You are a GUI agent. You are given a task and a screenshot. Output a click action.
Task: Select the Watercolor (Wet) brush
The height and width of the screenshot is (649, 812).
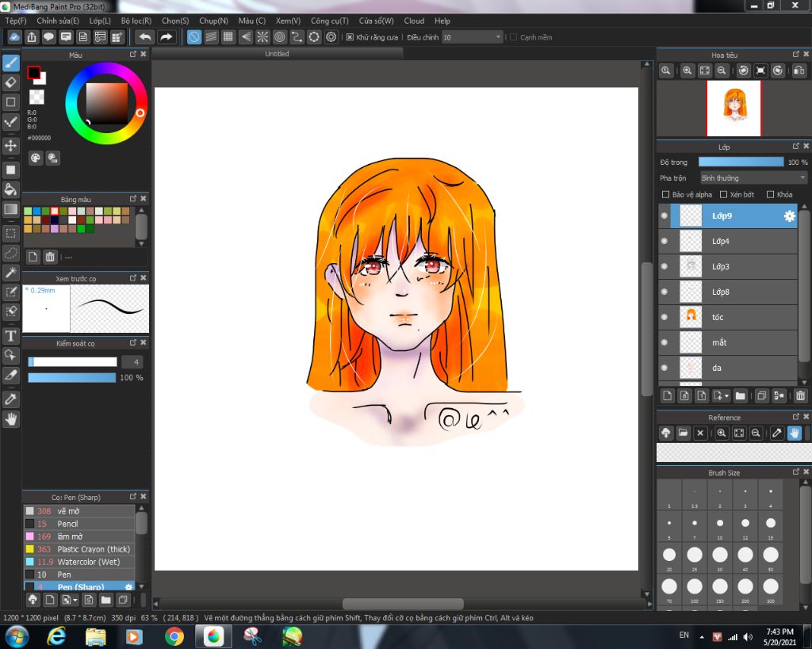tap(79, 562)
